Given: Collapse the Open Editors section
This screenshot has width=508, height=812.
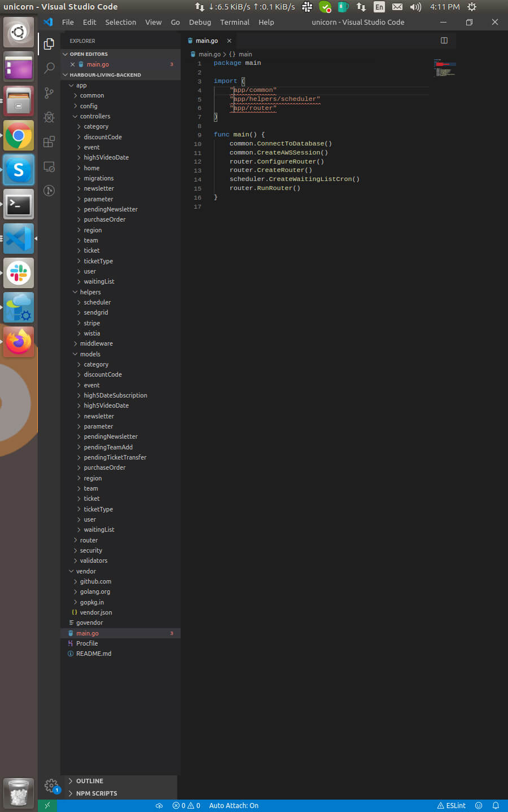Looking at the screenshot, I should (88, 54).
